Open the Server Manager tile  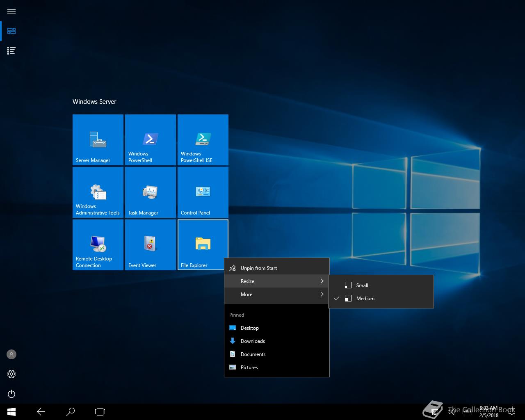98,140
